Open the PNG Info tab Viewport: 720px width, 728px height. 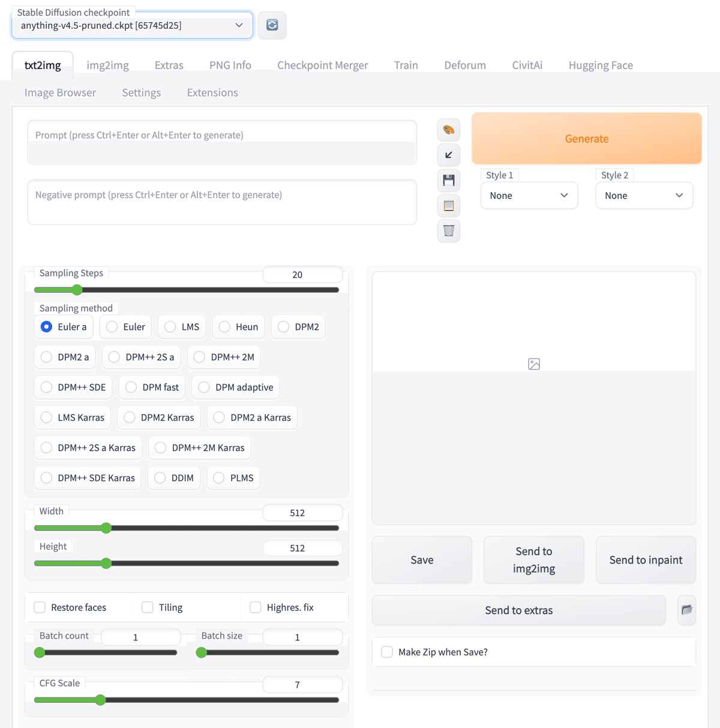(x=230, y=65)
